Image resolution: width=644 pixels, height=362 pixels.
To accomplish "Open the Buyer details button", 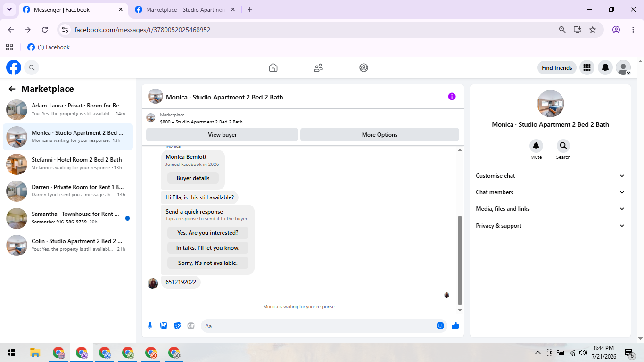I will 193,178.
